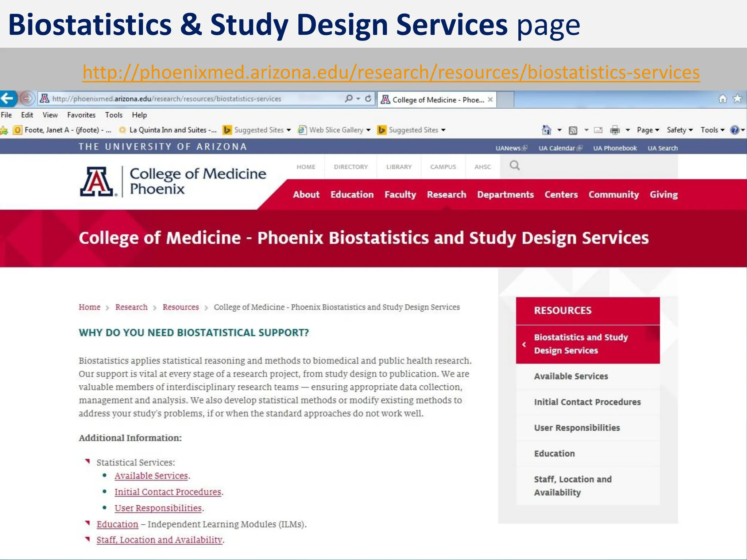Screen dimensions: 747x560
Task: Close the College of Medicine browser tab
Action: point(491,100)
